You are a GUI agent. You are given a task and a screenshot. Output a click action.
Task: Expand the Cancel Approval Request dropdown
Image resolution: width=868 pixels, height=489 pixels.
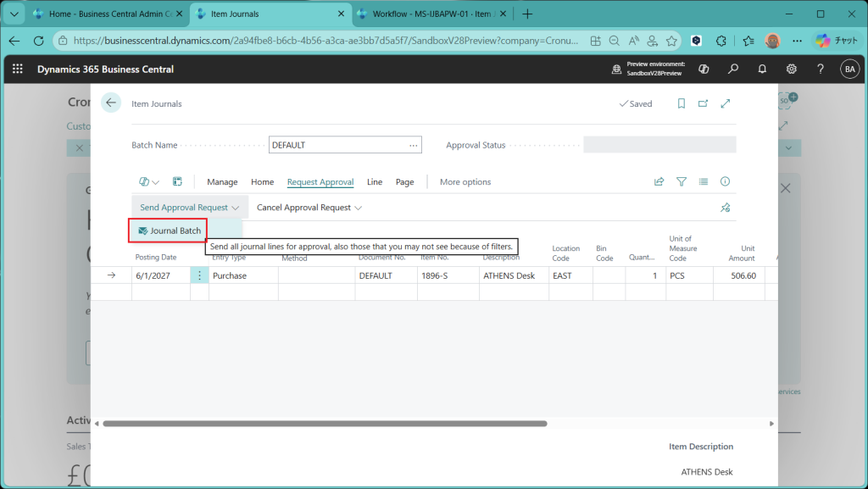point(309,208)
